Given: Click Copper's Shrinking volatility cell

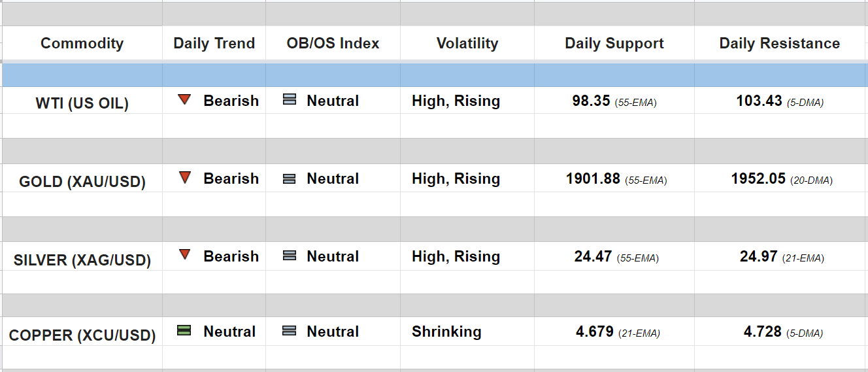Looking at the screenshot, I should pyautogui.click(x=446, y=331).
